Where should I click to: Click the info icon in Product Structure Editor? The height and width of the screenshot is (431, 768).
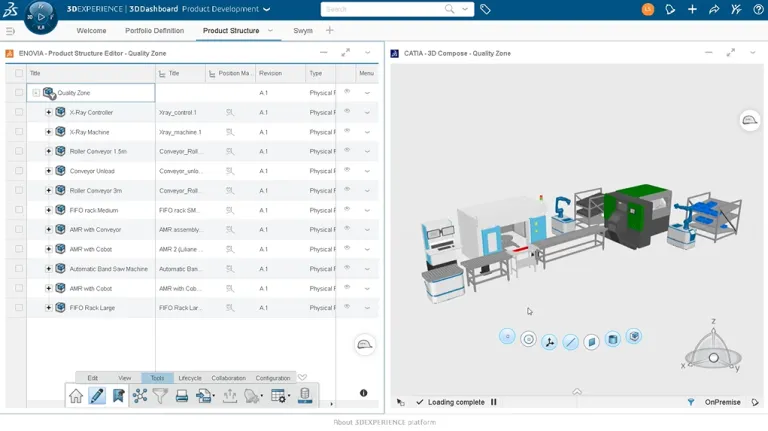(363, 393)
